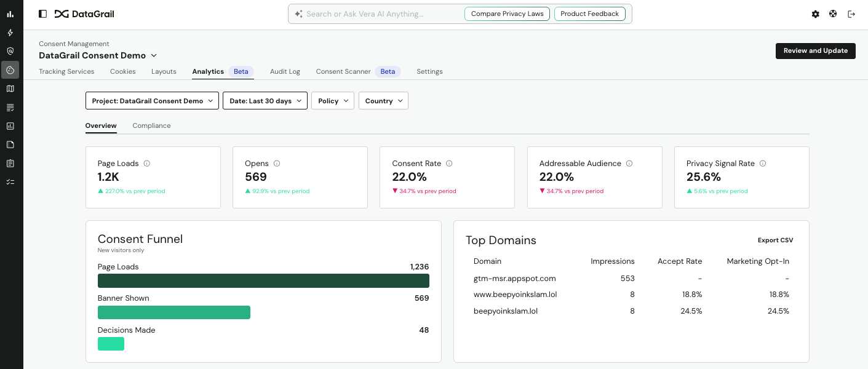
Task: Click info icon next to Page Loads
Action: (x=146, y=164)
